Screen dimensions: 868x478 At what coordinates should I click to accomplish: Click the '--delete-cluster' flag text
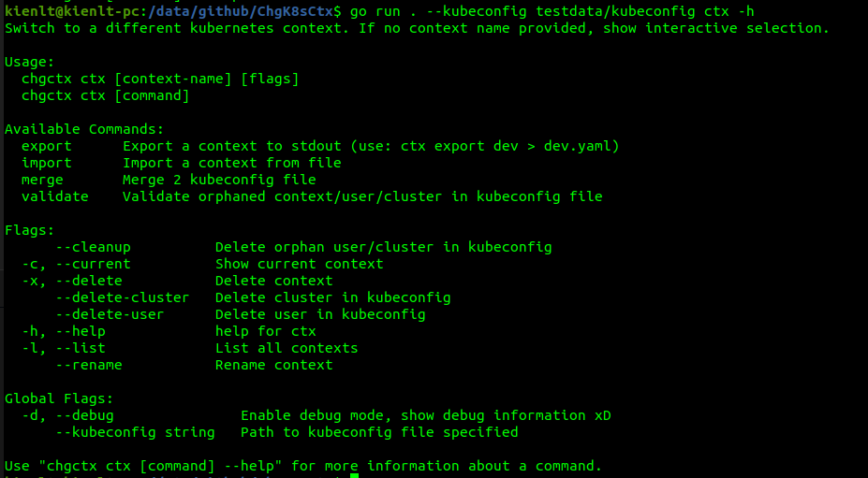pos(123,297)
